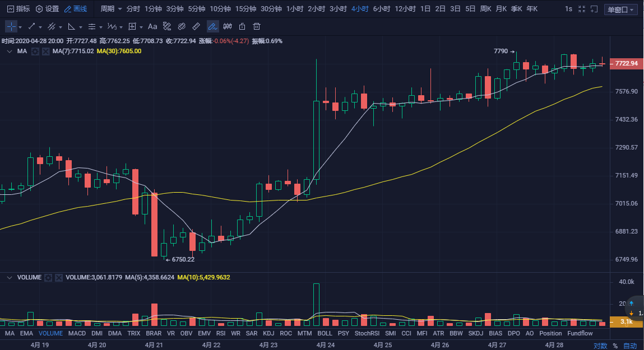This screenshot has width=644, height=350.
Task: Toggle the freehand pen drawing mode
Action: click(212, 26)
